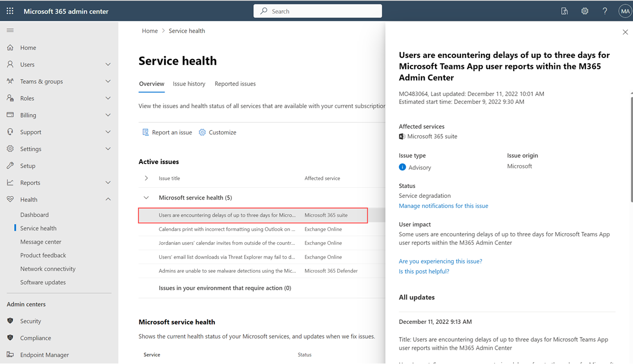Switch to the Reported issues tab
The image size is (633, 364).
235,84
